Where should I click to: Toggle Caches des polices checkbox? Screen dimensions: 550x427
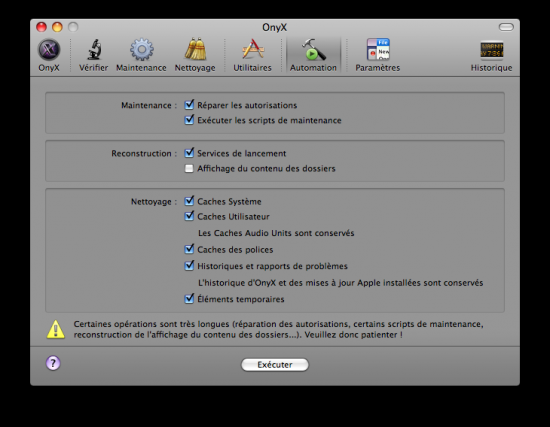click(189, 249)
